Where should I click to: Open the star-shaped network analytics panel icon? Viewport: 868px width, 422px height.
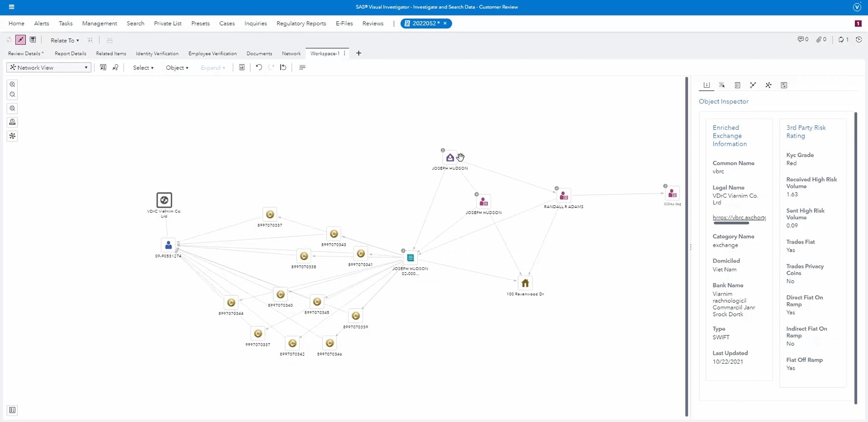768,85
